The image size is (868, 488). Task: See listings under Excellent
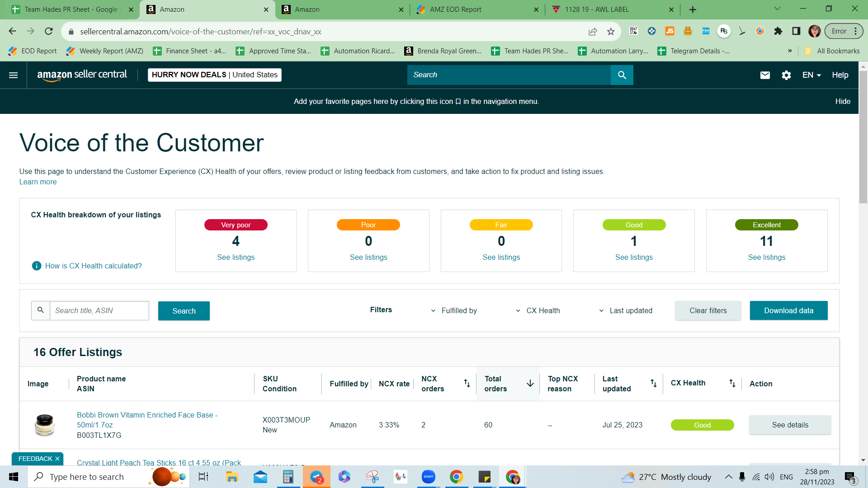766,258
